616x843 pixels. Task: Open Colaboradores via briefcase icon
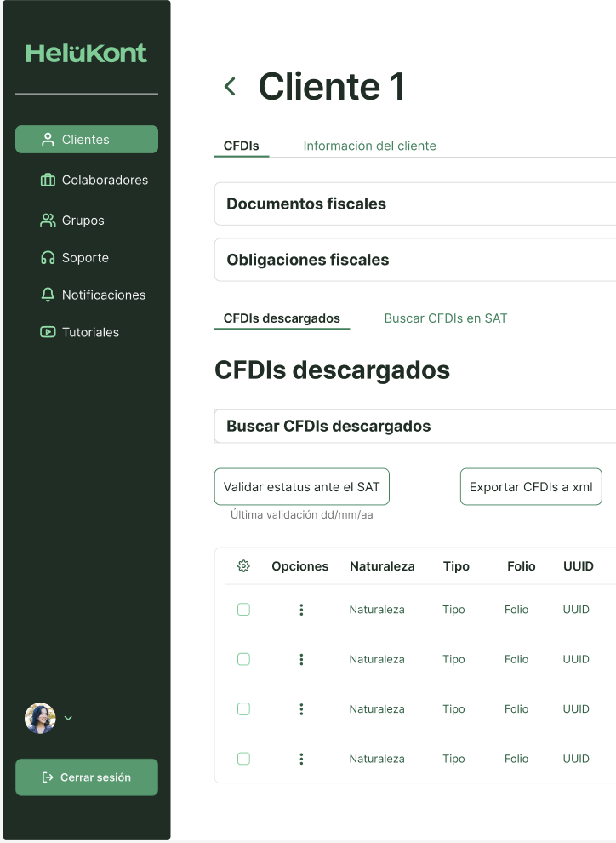pyautogui.click(x=48, y=180)
